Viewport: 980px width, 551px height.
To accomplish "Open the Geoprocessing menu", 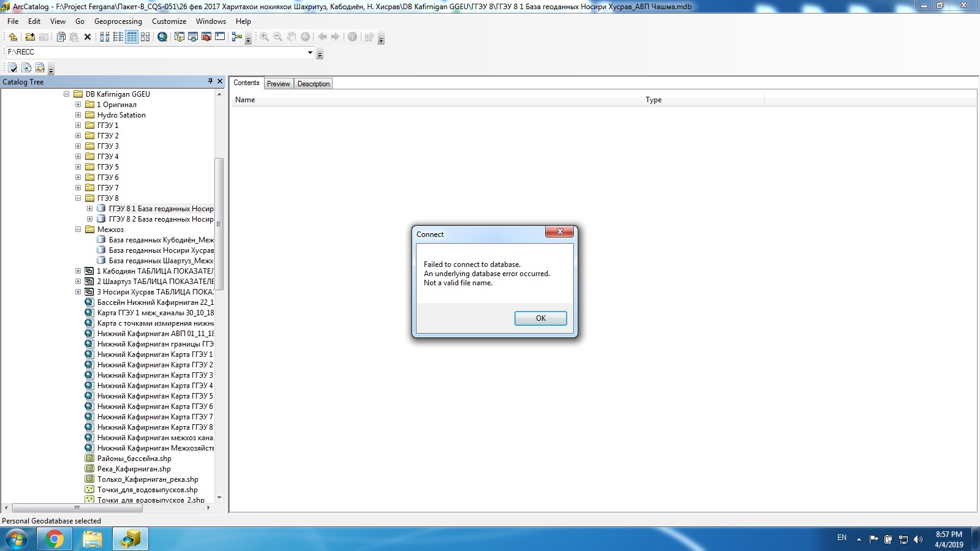I will coord(118,21).
